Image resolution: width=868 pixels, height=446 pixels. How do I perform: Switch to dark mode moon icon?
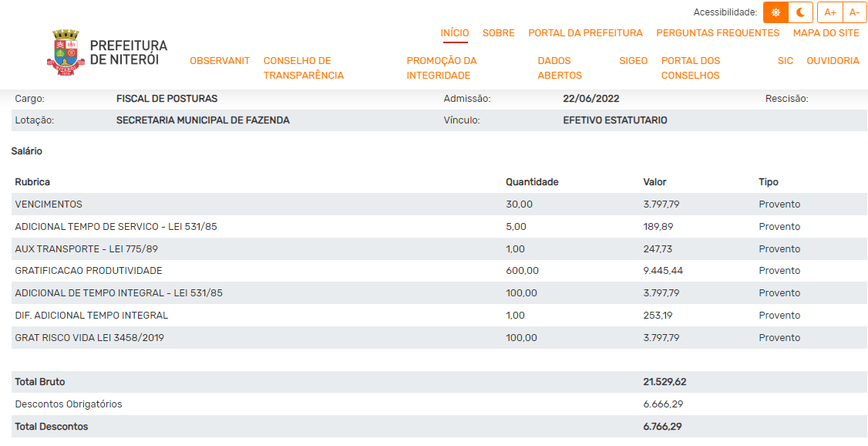tap(801, 12)
